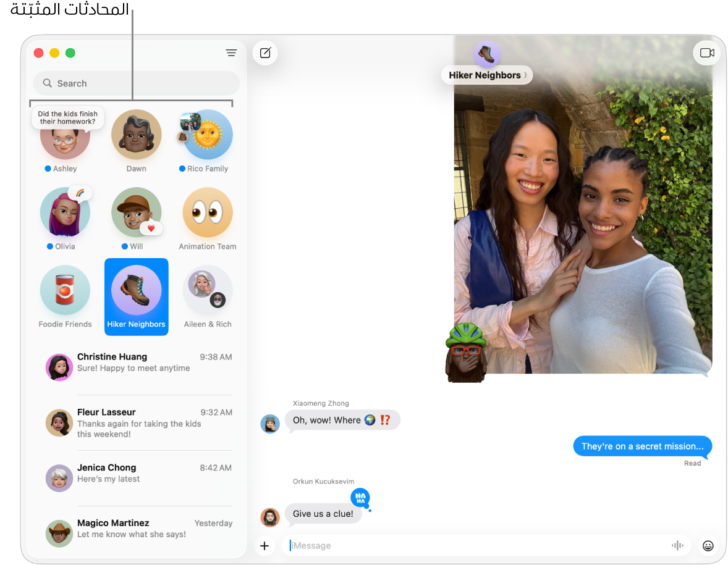
Task: Click the "Give us a clue!" message bubble
Action: click(323, 514)
